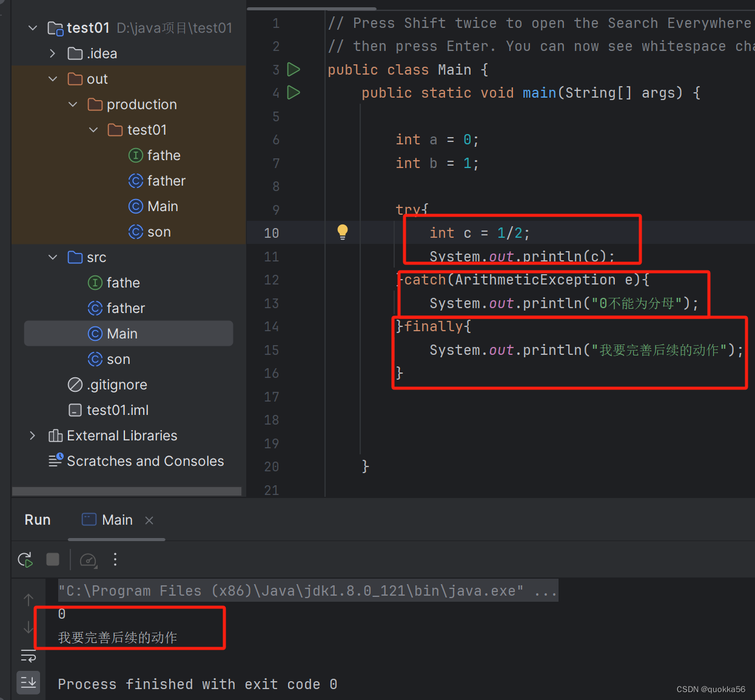The height and width of the screenshot is (700, 755).
Task: Expand External Libraries
Action: coord(33,436)
